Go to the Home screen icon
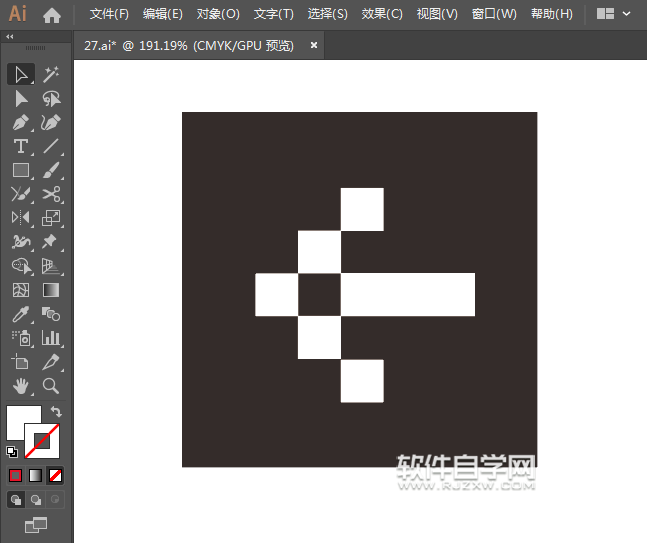647x543 pixels. [x=52, y=15]
